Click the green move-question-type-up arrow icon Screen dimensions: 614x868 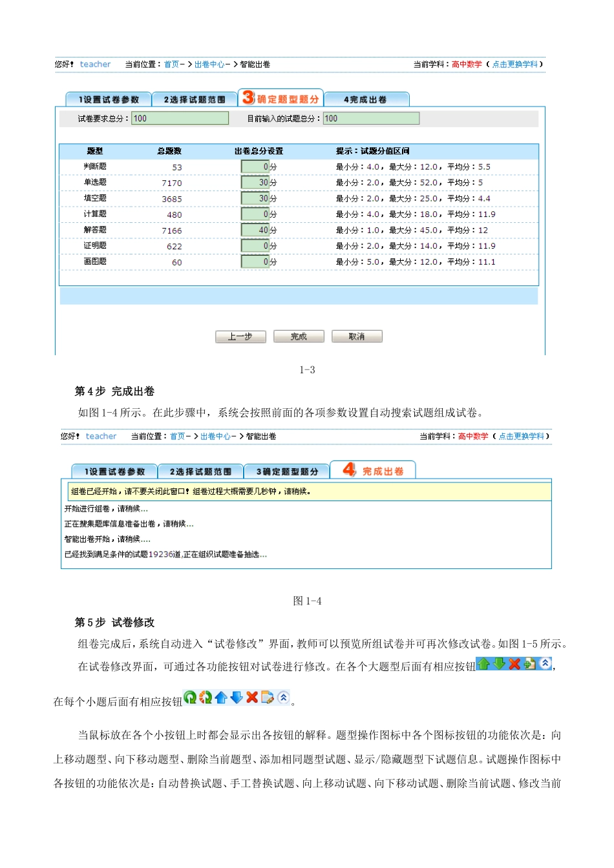(483, 663)
